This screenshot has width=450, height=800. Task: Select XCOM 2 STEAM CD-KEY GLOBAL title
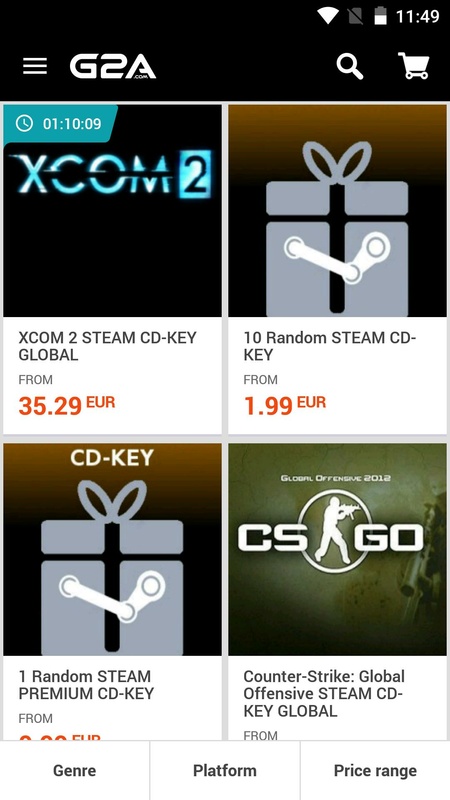click(108, 346)
